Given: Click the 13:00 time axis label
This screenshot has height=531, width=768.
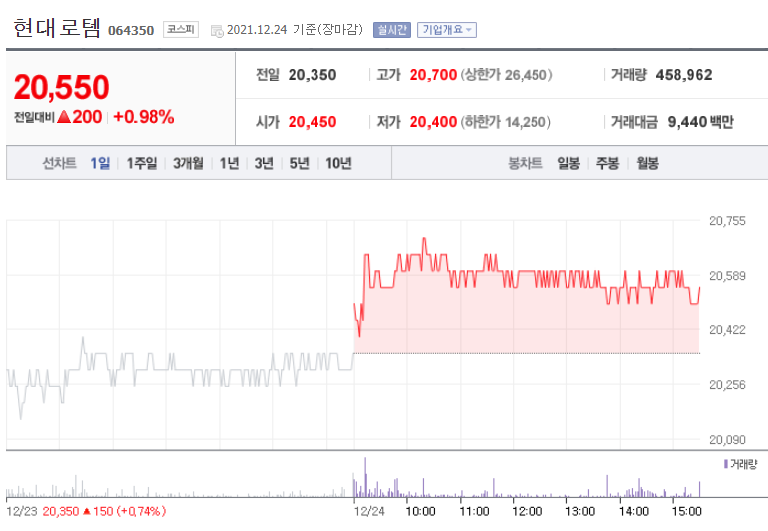Looking at the screenshot, I should click(580, 511).
